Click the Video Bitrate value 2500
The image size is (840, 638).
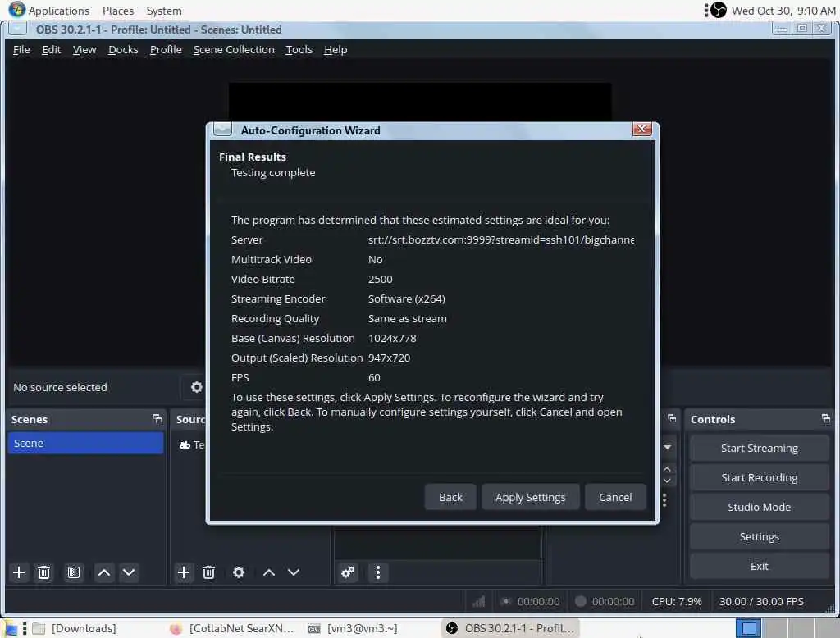click(x=381, y=279)
